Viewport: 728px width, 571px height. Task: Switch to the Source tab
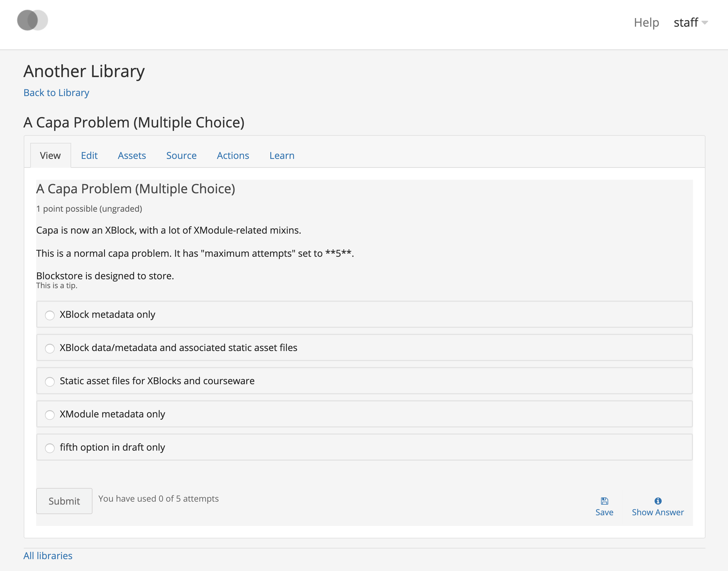tap(181, 155)
